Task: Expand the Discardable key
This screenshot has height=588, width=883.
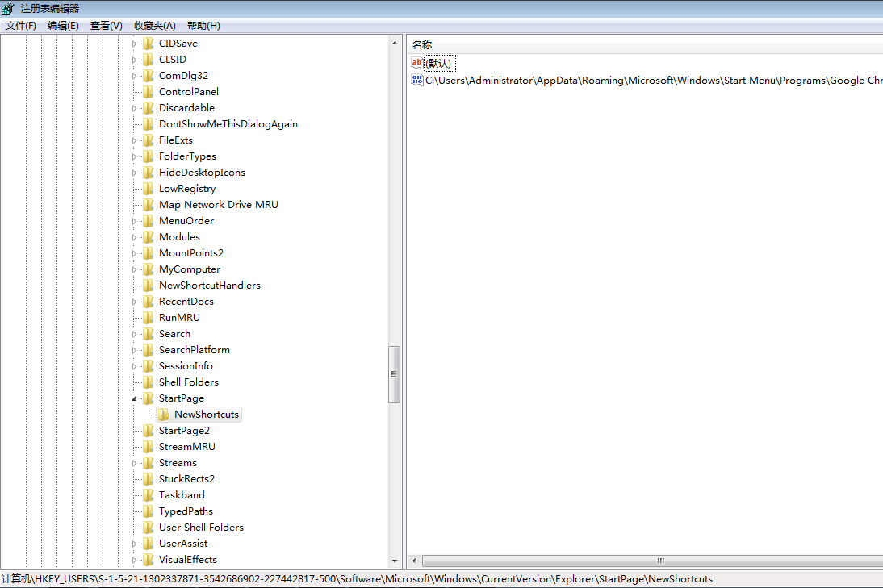Action: click(x=134, y=108)
